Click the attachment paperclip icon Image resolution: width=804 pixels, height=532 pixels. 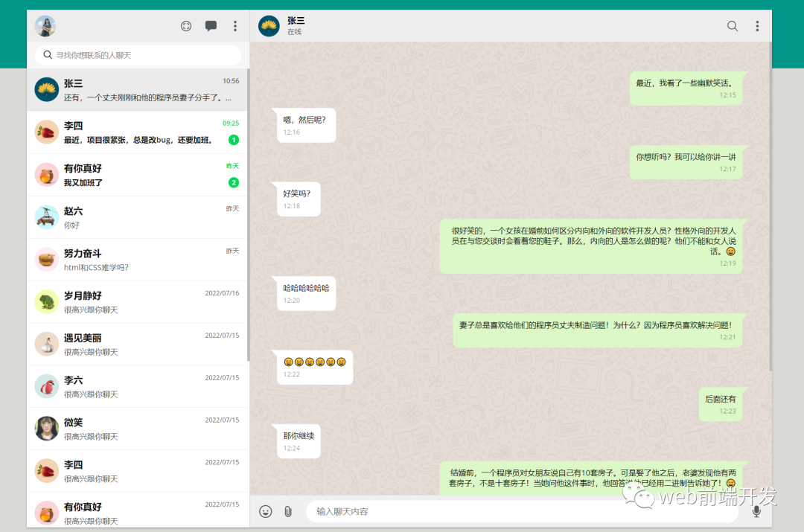pyautogui.click(x=288, y=511)
